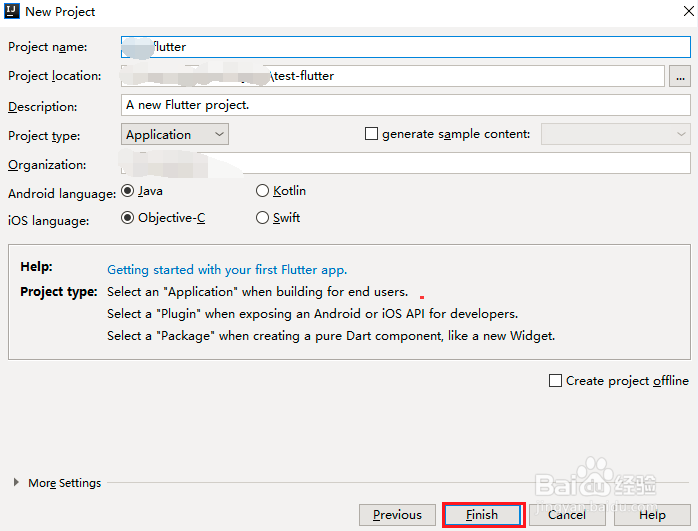Open the sample content dropdown

tap(616, 134)
